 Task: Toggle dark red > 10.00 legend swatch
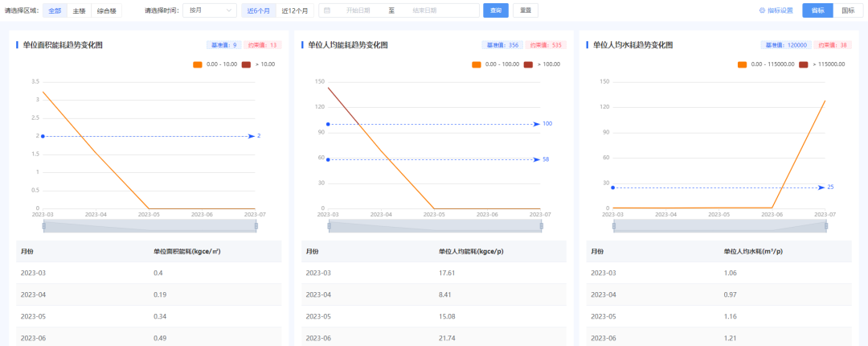coord(247,64)
